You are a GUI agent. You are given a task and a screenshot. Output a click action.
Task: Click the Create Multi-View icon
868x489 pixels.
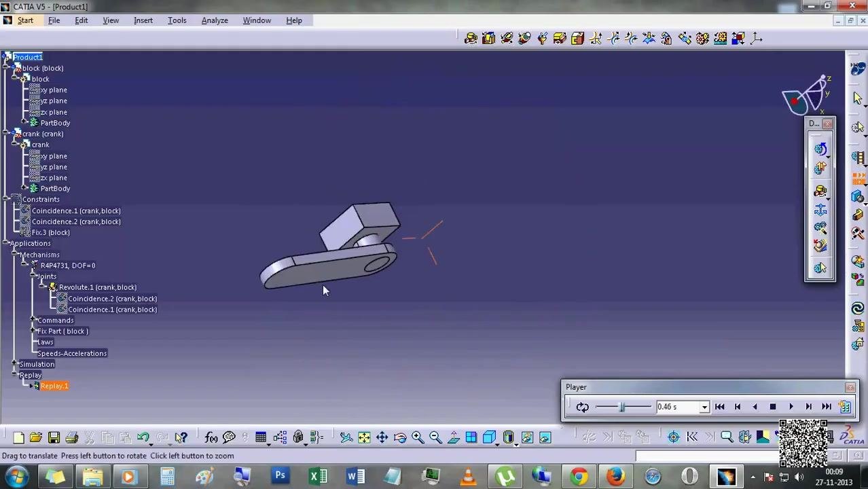pyautogui.click(x=471, y=438)
